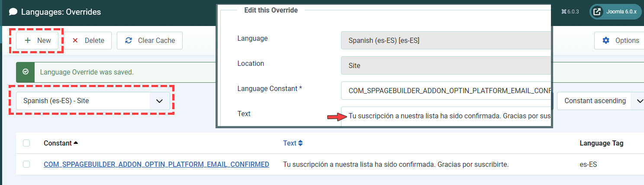Toggle the select-all checkbox in table header

click(26, 143)
